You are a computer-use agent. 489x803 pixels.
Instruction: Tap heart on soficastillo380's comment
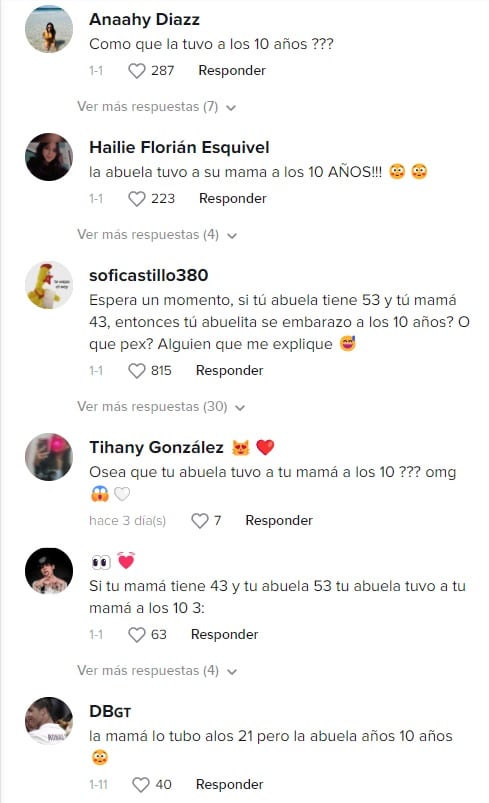tap(137, 371)
